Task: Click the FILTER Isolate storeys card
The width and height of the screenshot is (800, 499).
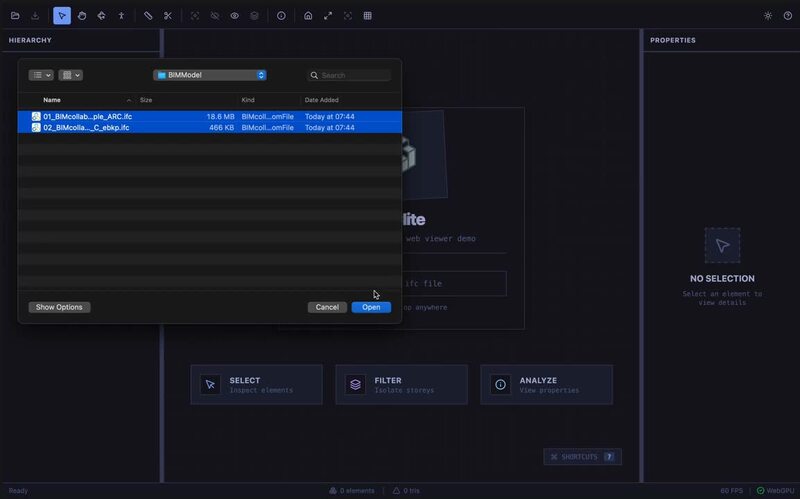Action: 402,385
